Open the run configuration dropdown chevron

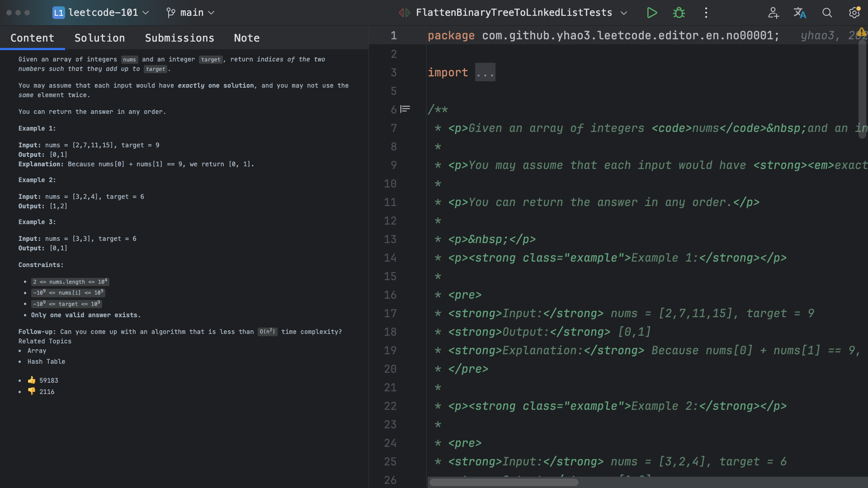click(624, 13)
